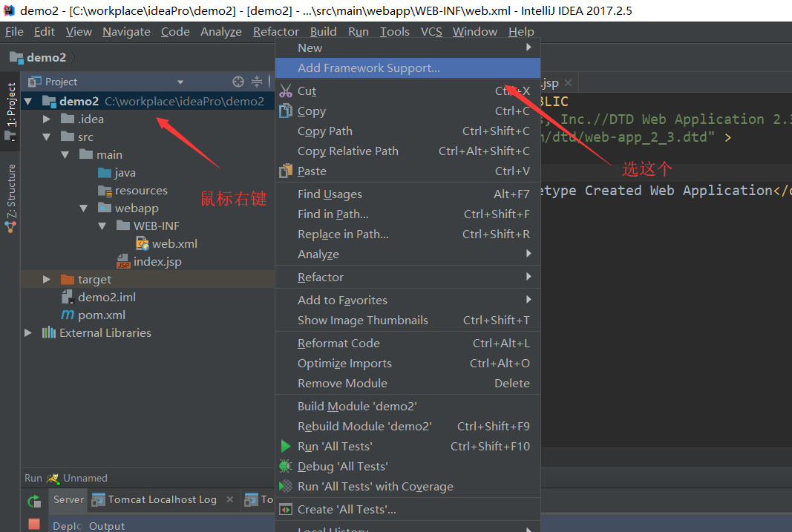Select web.xml in the project tree
The height and width of the screenshot is (532, 792).
pyautogui.click(x=174, y=244)
